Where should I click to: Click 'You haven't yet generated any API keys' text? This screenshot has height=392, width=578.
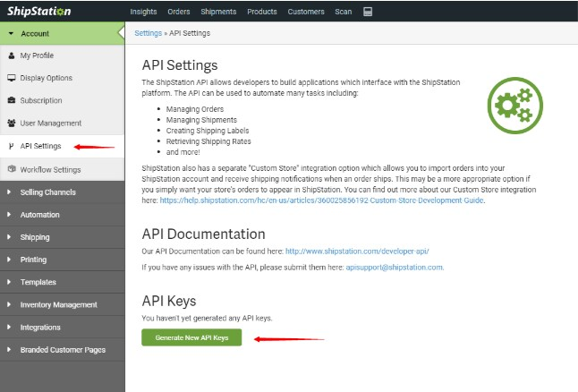tap(208, 319)
